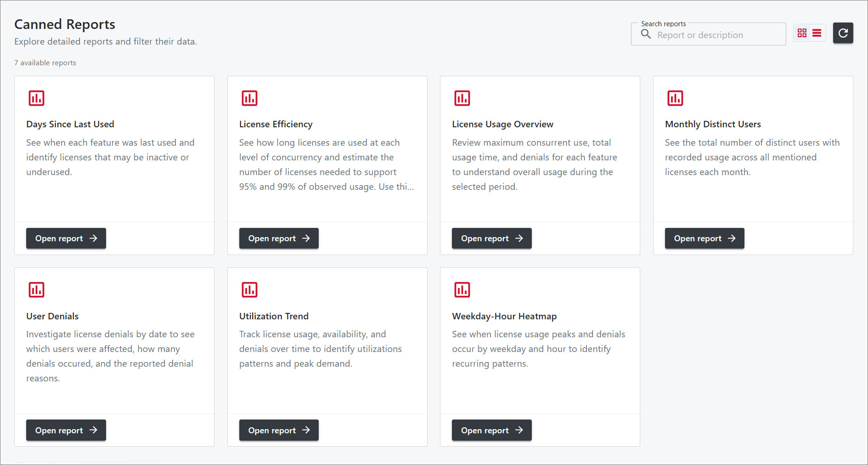Open the User Denials report
This screenshot has width=868, height=465.
(x=66, y=430)
